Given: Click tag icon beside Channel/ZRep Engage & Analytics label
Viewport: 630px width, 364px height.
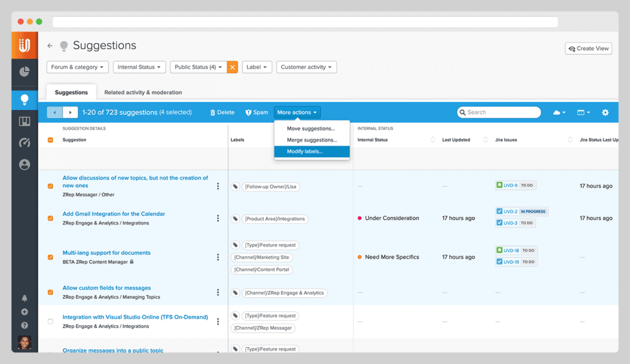Looking at the screenshot, I should (236, 293).
